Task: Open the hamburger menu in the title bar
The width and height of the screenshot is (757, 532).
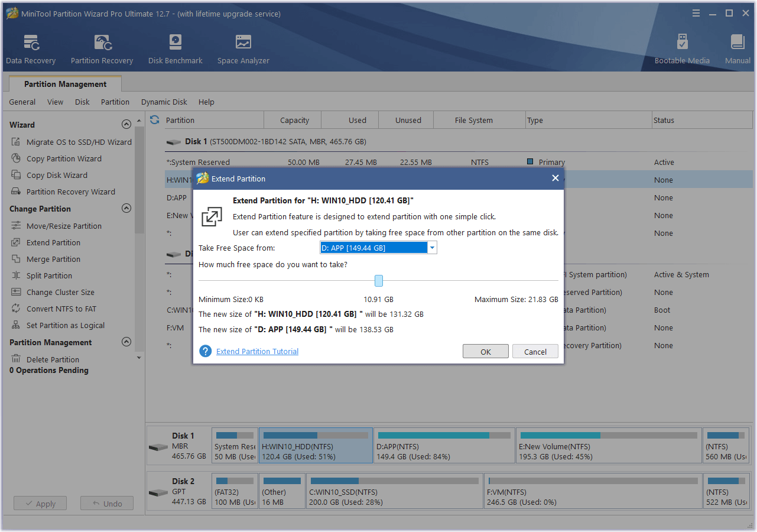Action: (696, 13)
